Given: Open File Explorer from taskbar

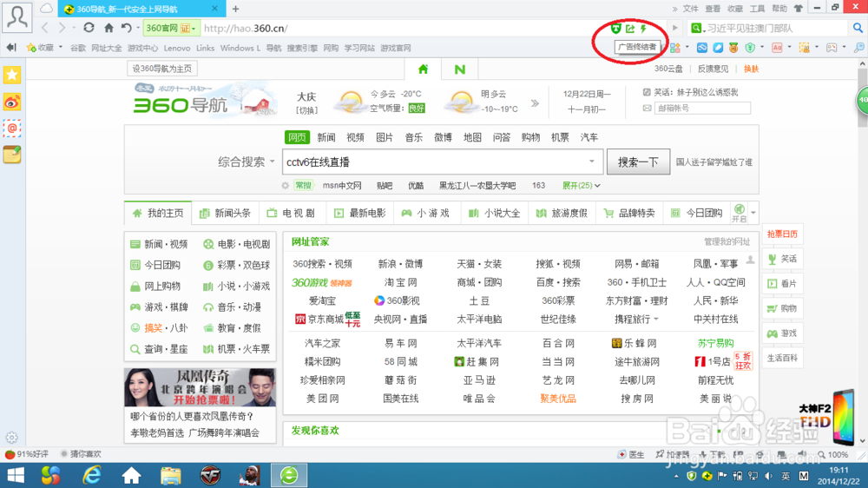Looking at the screenshot, I should 170,476.
